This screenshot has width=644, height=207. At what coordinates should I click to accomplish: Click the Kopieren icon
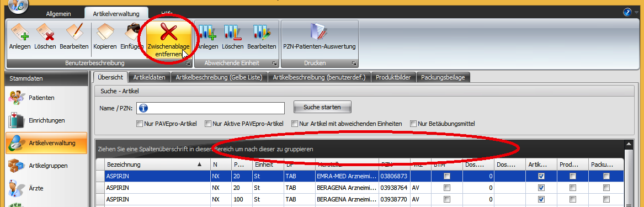[x=105, y=32]
